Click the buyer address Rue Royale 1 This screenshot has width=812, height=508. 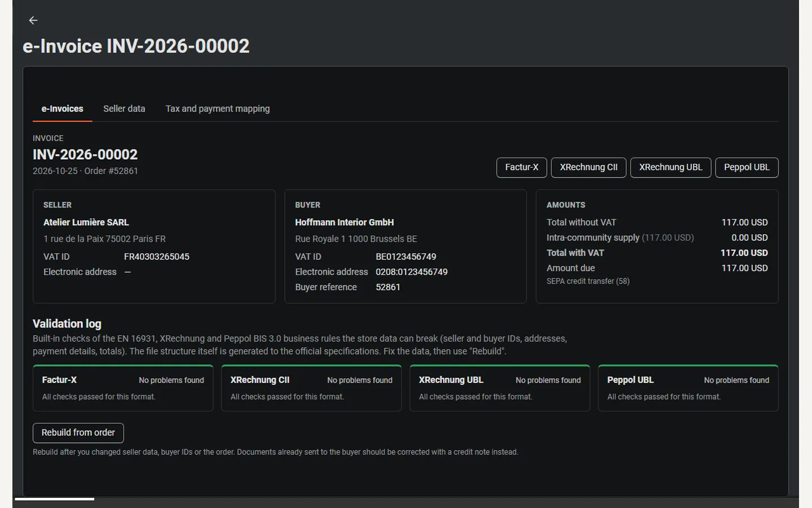[356, 239]
